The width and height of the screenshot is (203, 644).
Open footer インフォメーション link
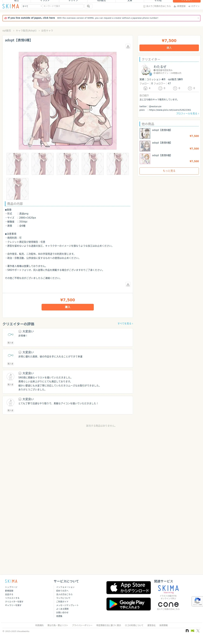[65, 587]
